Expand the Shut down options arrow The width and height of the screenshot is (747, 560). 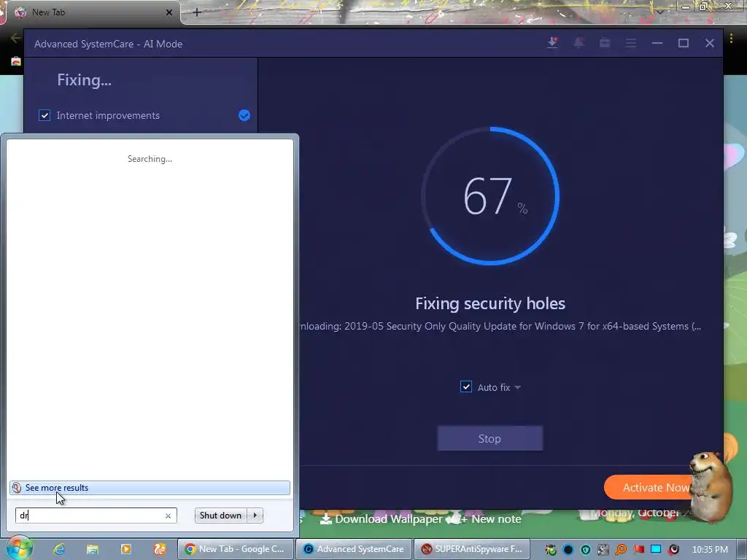(x=255, y=516)
